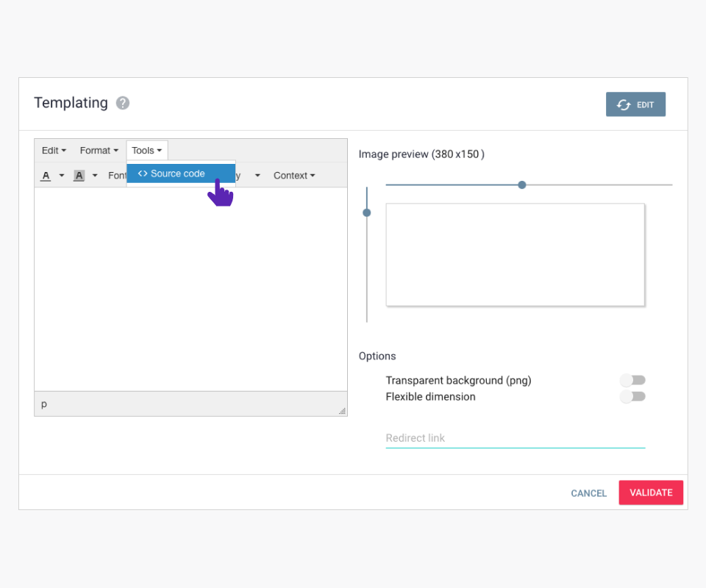706x588 pixels.
Task: Click the help question mark icon
Action: pos(123,103)
